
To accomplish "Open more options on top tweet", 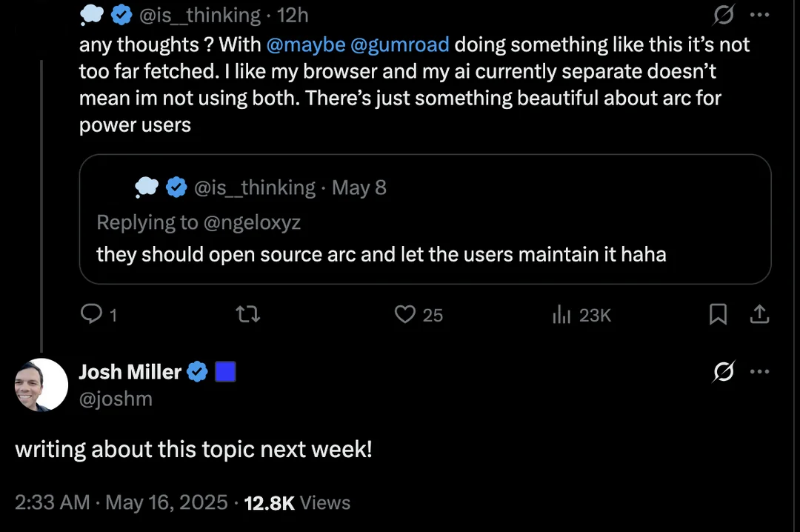I will tap(759, 14).
